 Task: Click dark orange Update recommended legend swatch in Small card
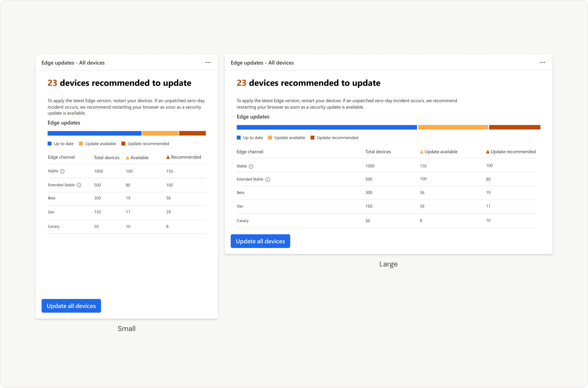pyautogui.click(x=123, y=143)
